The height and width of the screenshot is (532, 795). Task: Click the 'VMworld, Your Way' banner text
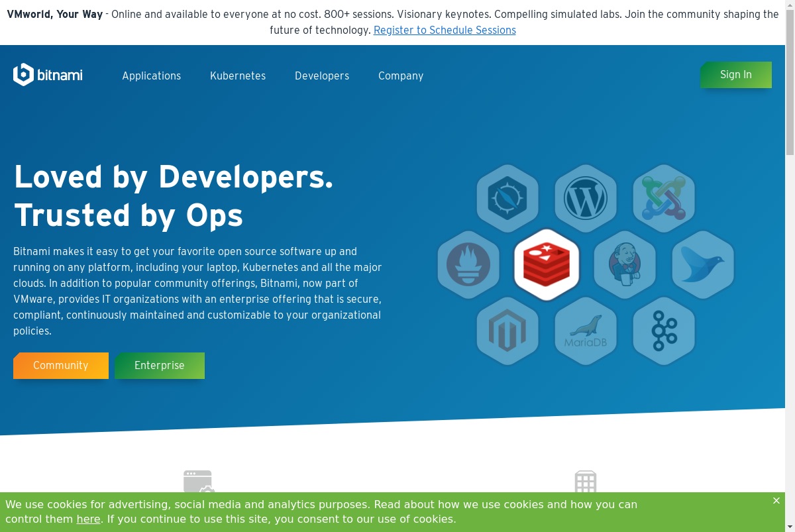point(54,14)
